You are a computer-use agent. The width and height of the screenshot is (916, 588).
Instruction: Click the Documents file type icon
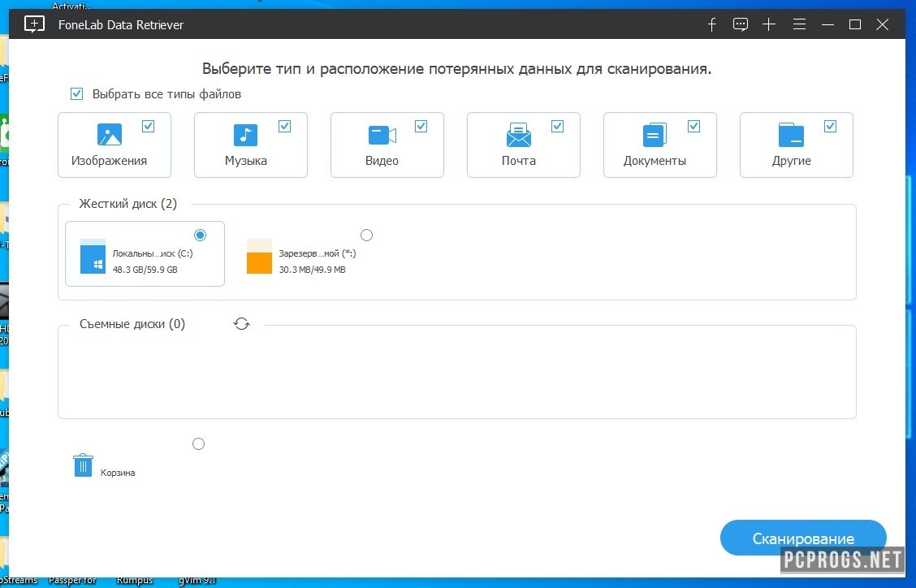655,135
